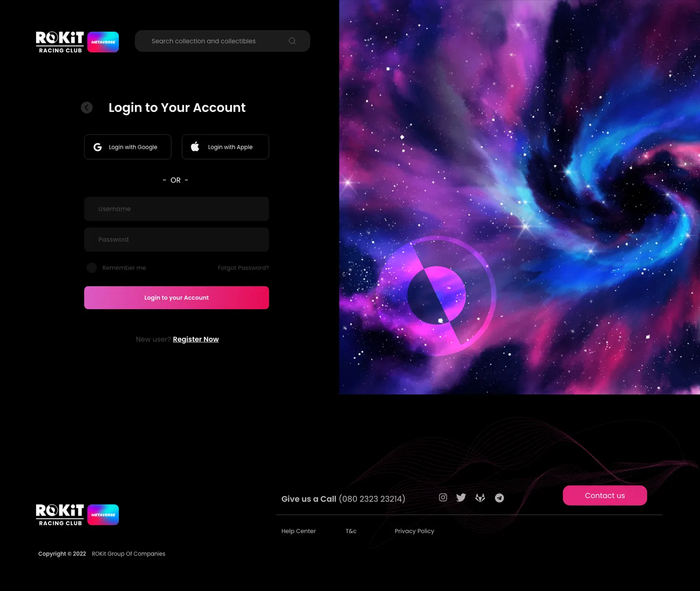
Task: Click the ROKiT Racing Club footer logo
Action: 77,515
